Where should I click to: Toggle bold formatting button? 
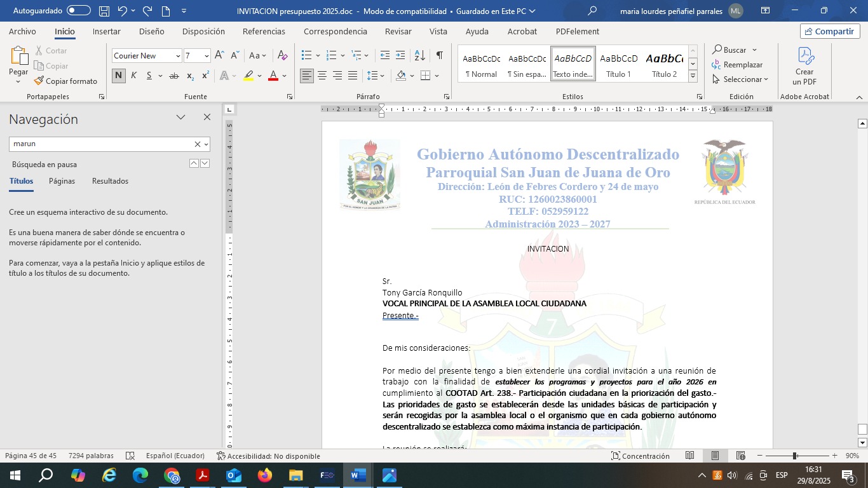pyautogui.click(x=119, y=76)
